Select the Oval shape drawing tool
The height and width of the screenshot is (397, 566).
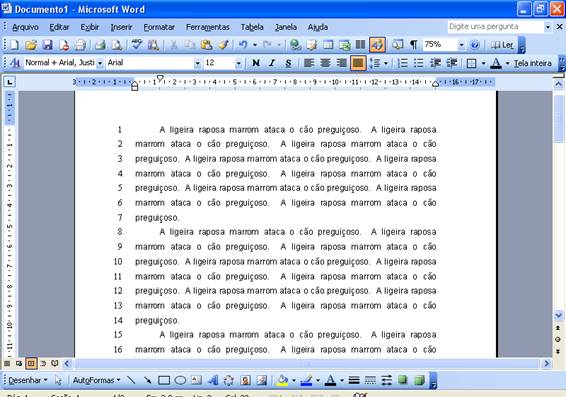tap(180, 380)
